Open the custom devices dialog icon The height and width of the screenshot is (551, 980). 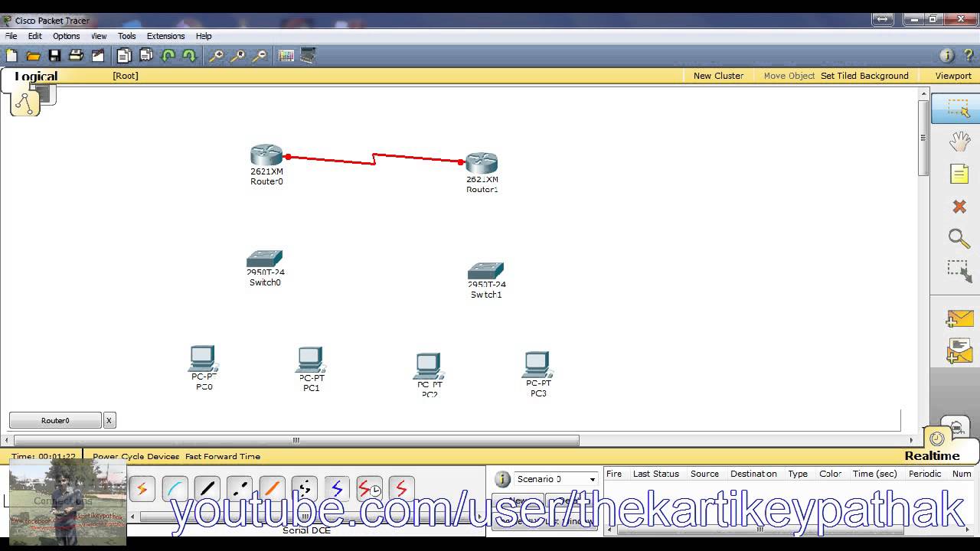[x=308, y=56]
